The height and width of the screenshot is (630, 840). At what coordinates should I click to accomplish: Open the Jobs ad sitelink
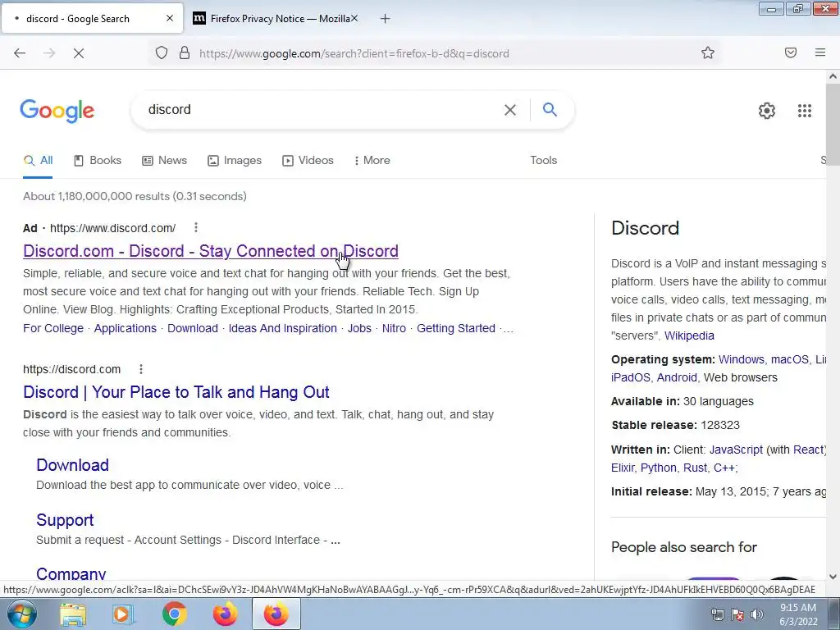coord(359,328)
